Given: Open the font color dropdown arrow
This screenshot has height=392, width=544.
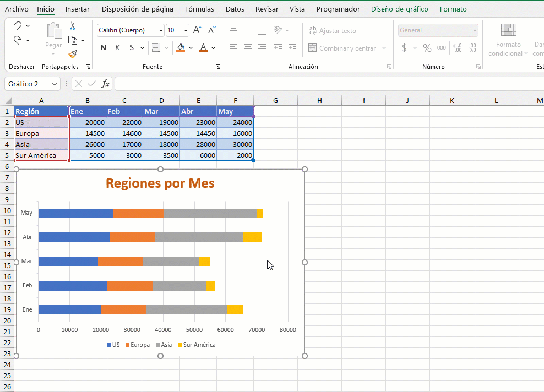Looking at the screenshot, I should coord(214,48).
